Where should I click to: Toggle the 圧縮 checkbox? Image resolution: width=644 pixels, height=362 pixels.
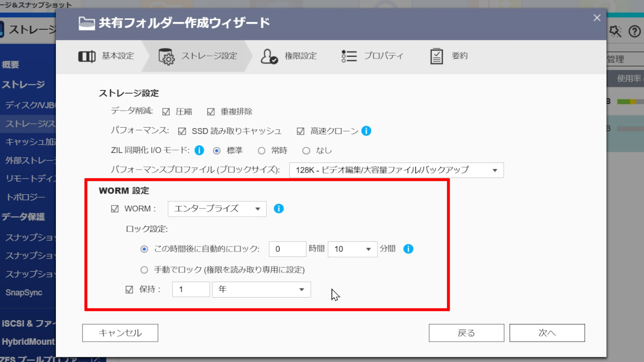[166, 112]
